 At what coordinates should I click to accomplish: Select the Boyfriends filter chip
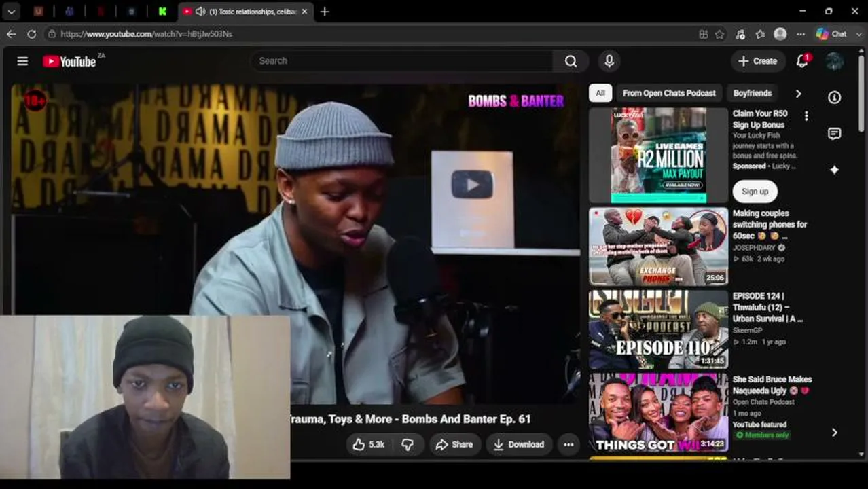coord(753,93)
